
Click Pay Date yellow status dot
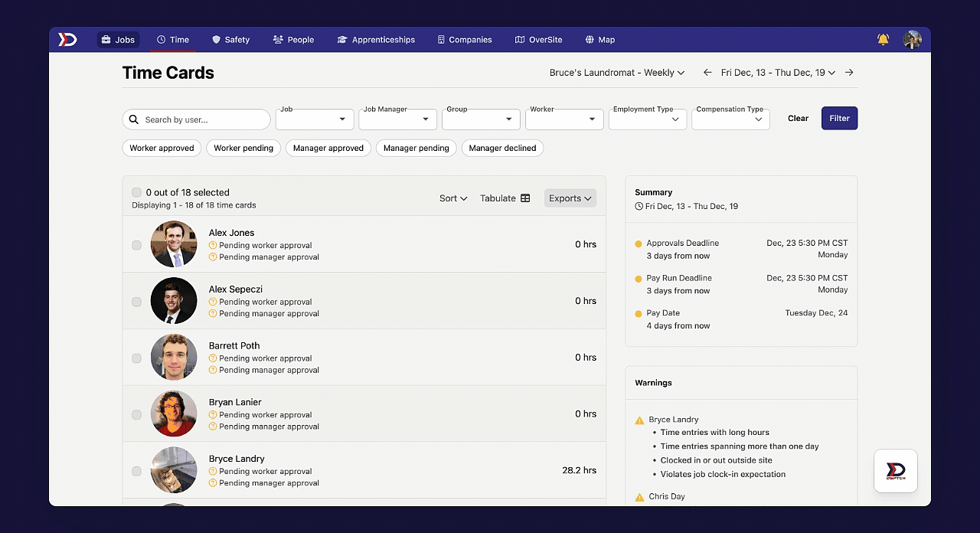pyautogui.click(x=639, y=314)
